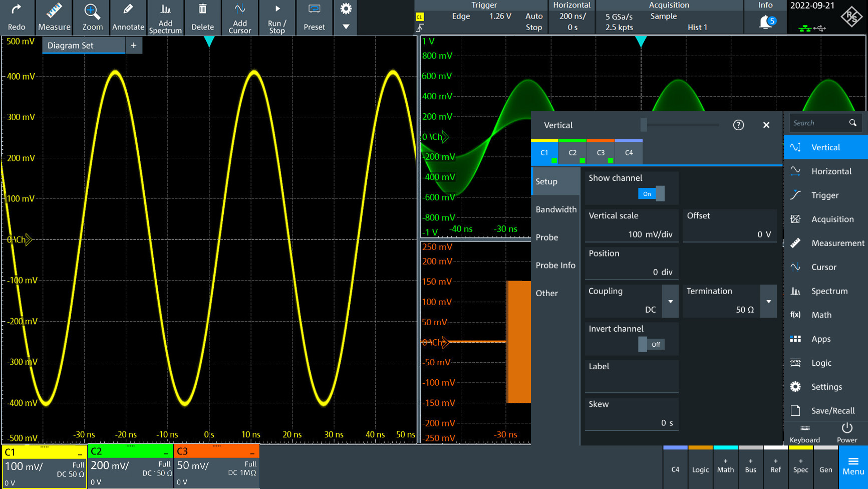Select the Annotate pencil tool
This screenshot has height=489, width=868.
point(128,18)
